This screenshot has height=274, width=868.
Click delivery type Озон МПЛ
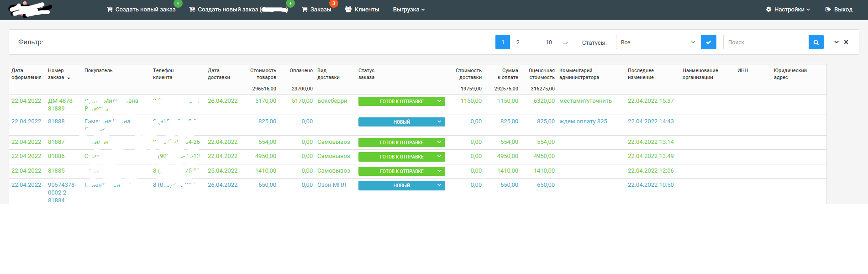(x=332, y=185)
